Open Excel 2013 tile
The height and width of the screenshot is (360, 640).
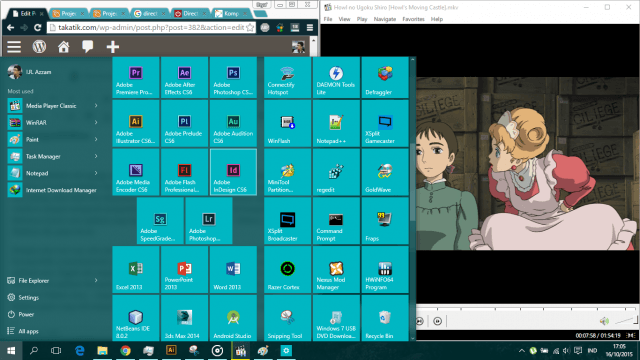136,269
